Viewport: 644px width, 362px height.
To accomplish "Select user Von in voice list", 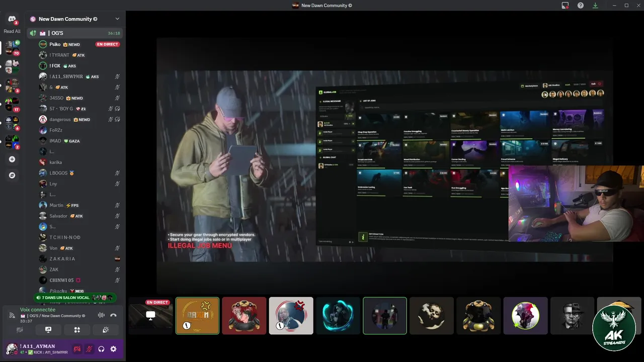I will [53, 248].
